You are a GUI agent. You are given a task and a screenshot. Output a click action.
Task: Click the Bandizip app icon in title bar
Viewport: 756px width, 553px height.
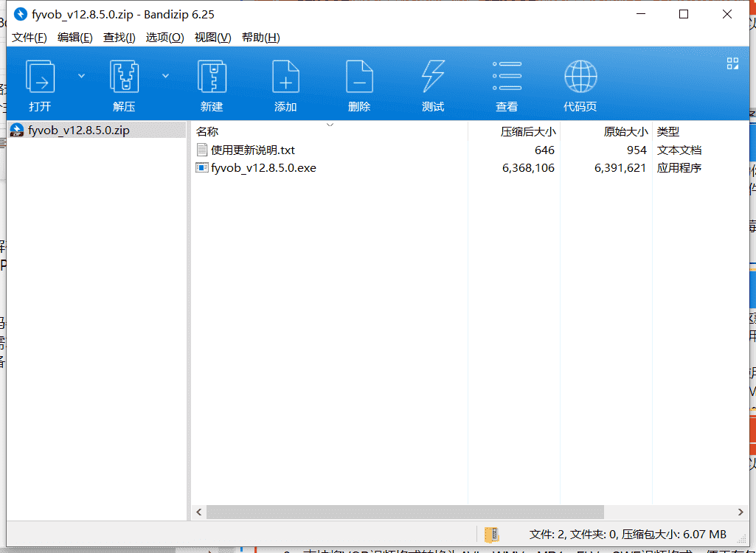point(20,15)
